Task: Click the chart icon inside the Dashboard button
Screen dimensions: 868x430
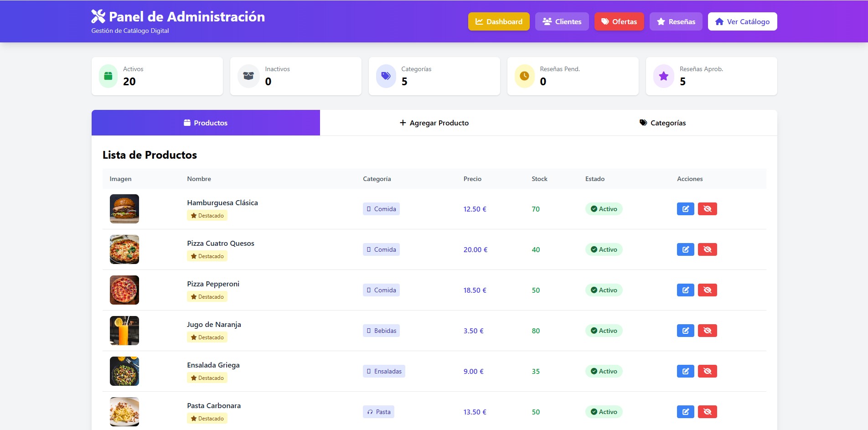Action: coord(479,21)
